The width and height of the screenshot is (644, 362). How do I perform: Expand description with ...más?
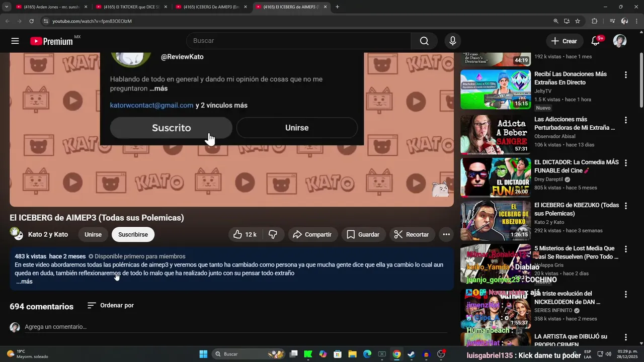(24, 282)
